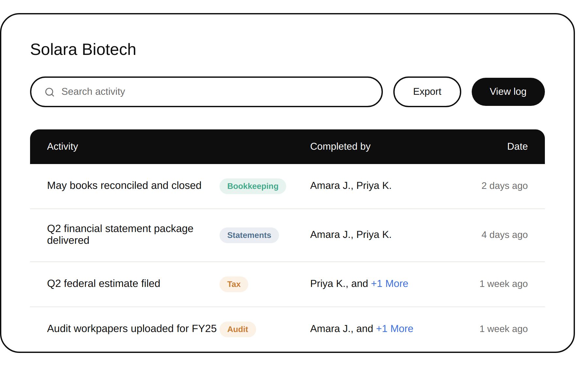The image size is (588, 366).
Task: Sort by the Activity column header
Action: point(62,146)
